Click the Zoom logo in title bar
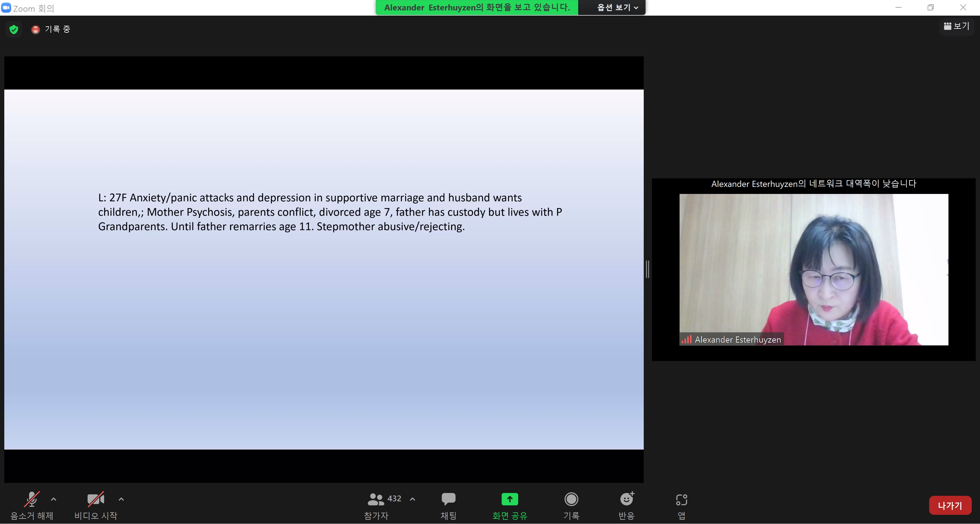 6,8
